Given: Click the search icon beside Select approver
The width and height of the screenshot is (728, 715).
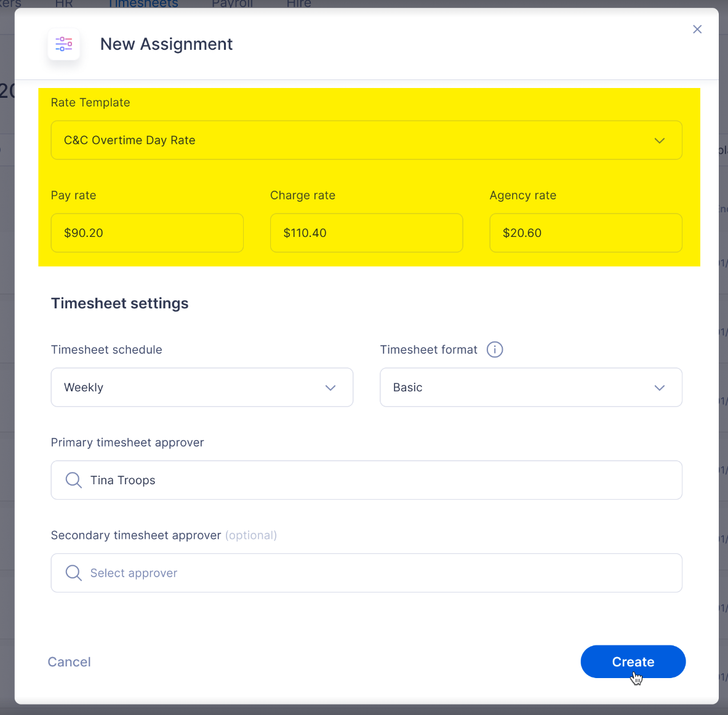Looking at the screenshot, I should click(x=73, y=573).
